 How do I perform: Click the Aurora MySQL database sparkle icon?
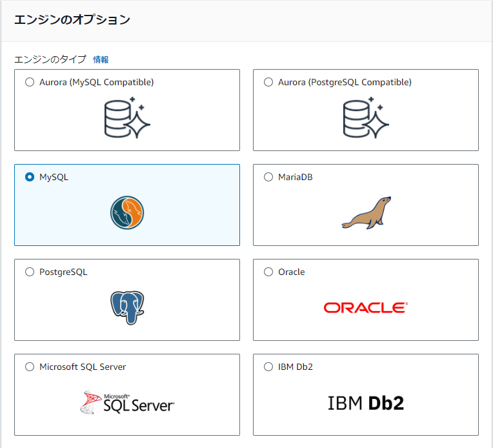(x=127, y=117)
